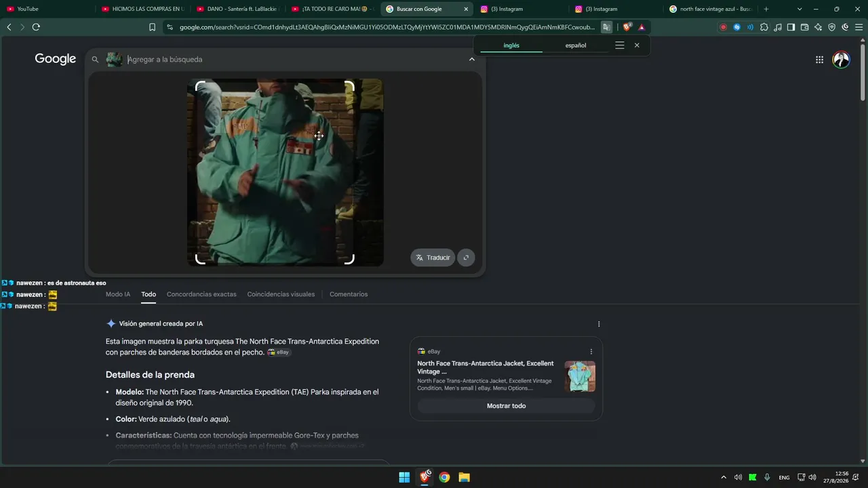Switch to DANO - Santería tab
Screen dimensions: 868x488
pyautogui.click(x=237, y=9)
